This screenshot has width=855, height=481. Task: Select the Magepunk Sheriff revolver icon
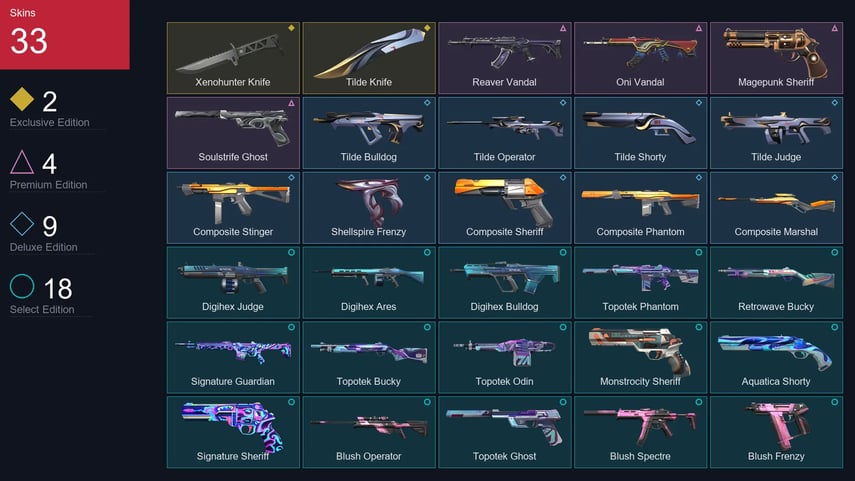coord(775,52)
